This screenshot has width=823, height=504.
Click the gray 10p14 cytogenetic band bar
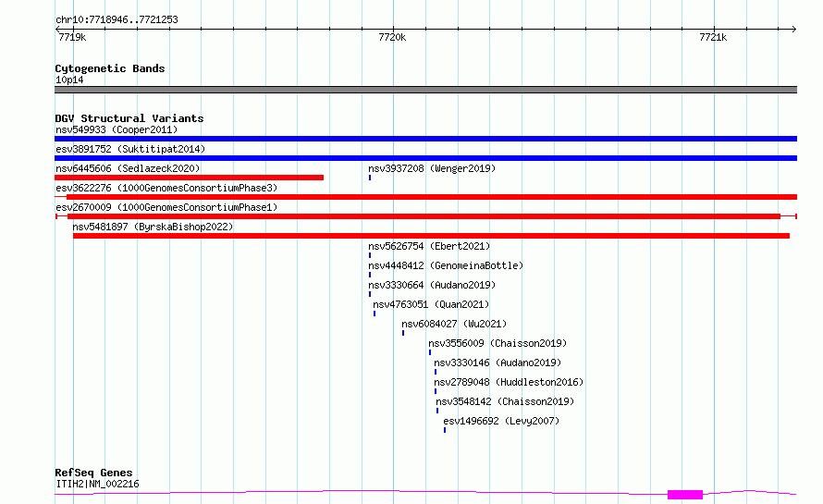tap(425, 90)
